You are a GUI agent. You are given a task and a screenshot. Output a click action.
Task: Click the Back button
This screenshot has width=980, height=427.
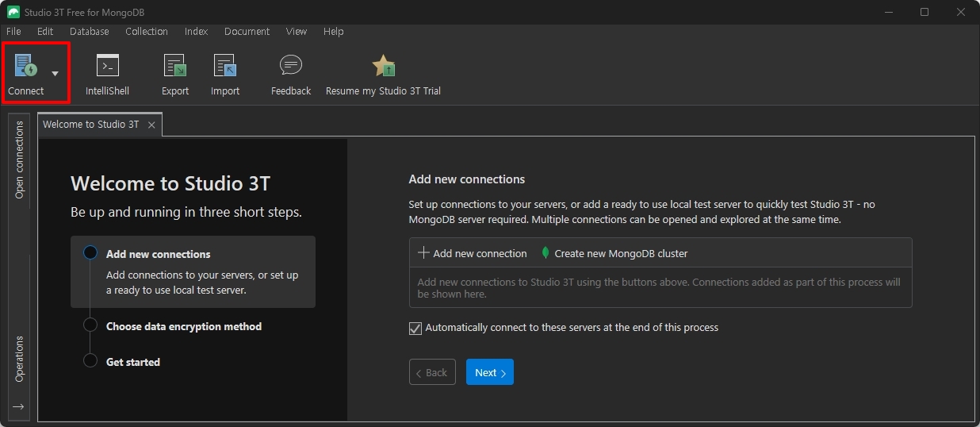pos(432,372)
